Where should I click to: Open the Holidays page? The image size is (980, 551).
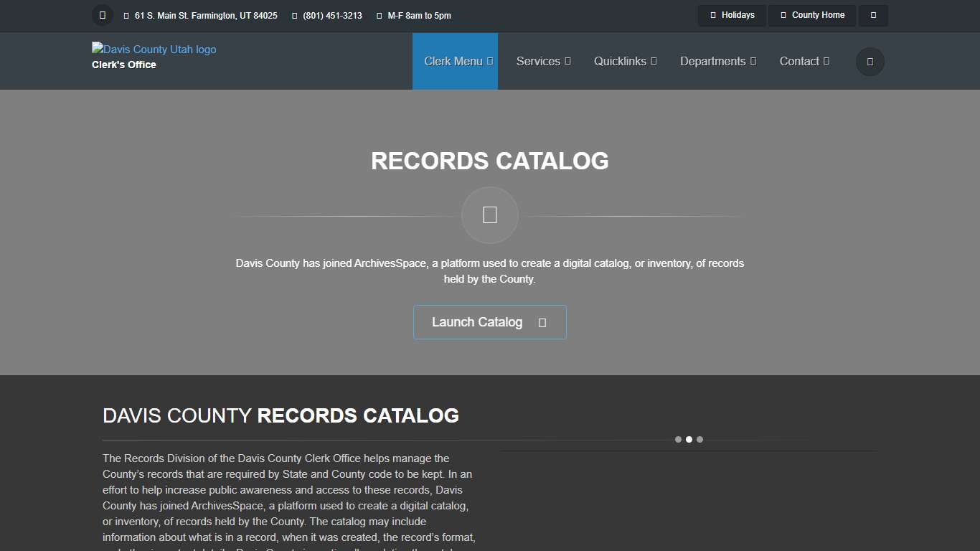[x=732, y=15]
